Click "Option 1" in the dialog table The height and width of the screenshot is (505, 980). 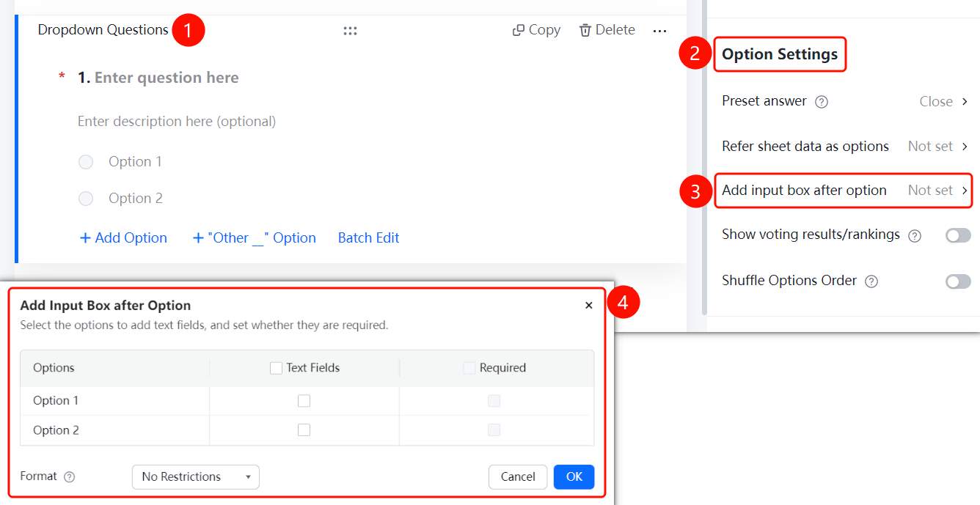click(56, 401)
